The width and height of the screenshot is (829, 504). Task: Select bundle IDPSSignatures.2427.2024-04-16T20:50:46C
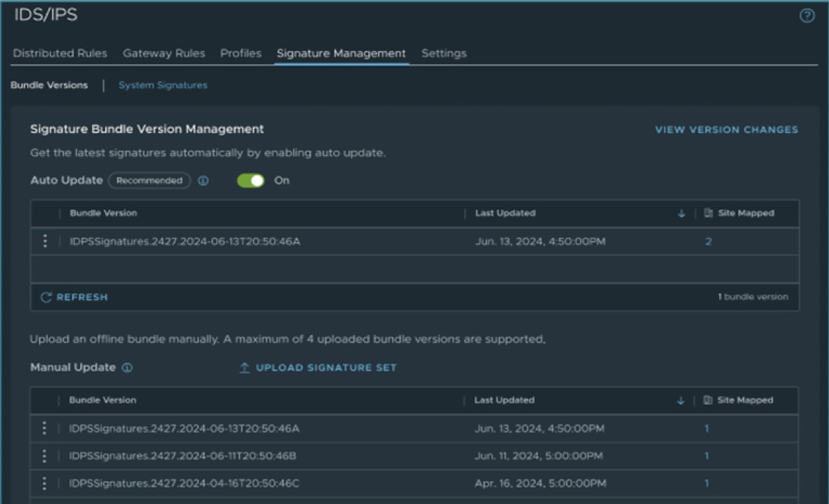(184, 483)
